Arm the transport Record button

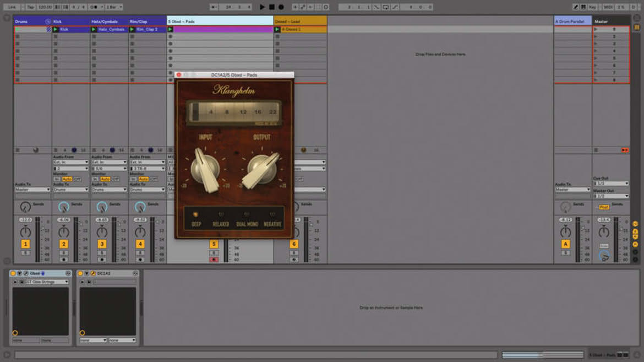click(281, 7)
